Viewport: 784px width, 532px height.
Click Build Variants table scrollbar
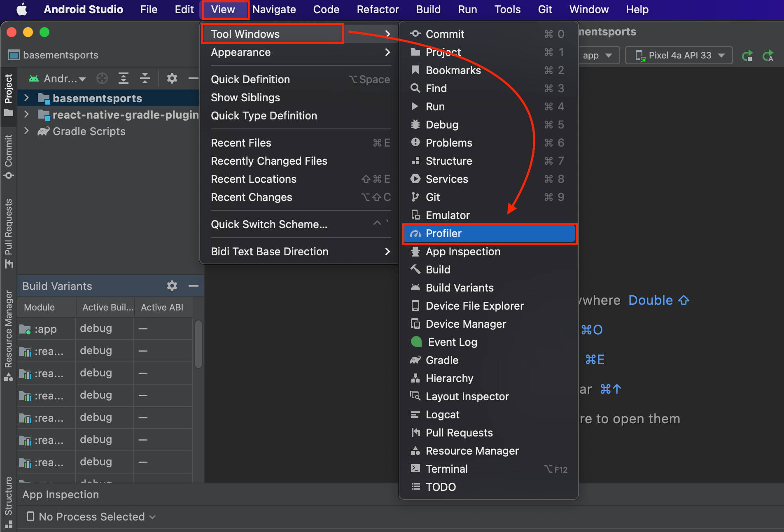198,344
